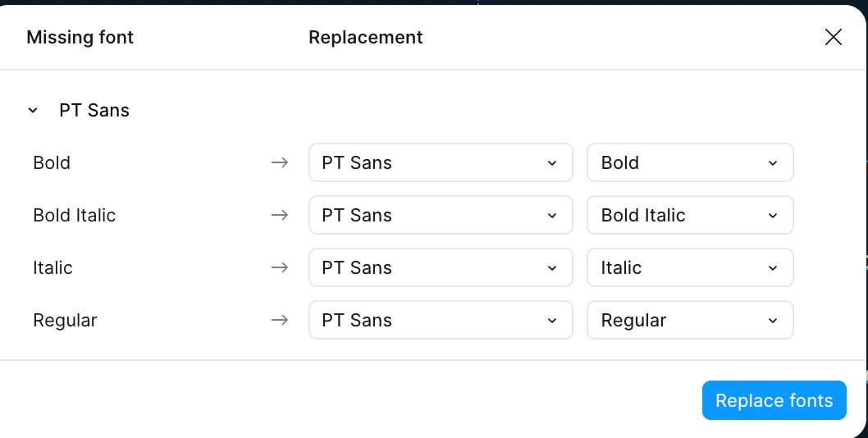The height and width of the screenshot is (438, 868).
Task: Open font family dropdown for Bold Italic row
Action: (x=440, y=215)
